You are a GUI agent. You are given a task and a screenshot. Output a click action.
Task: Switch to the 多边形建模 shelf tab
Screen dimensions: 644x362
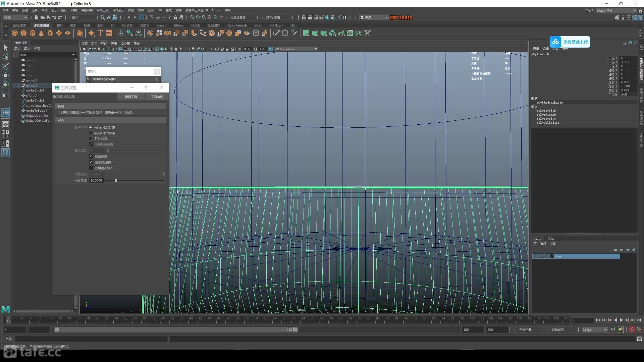(x=41, y=25)
